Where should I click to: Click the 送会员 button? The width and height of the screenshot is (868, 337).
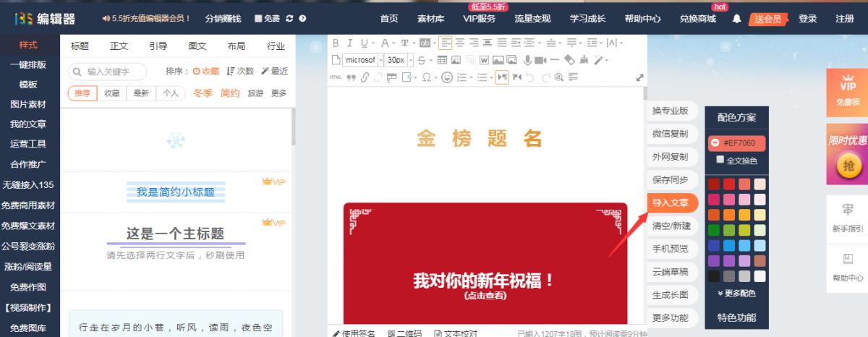767,19
